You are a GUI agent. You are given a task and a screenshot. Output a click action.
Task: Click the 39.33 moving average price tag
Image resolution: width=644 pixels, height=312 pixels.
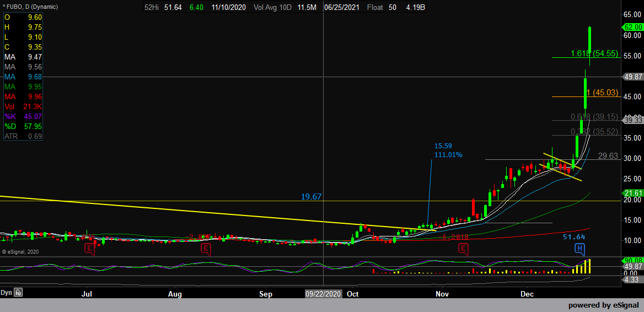633,120
